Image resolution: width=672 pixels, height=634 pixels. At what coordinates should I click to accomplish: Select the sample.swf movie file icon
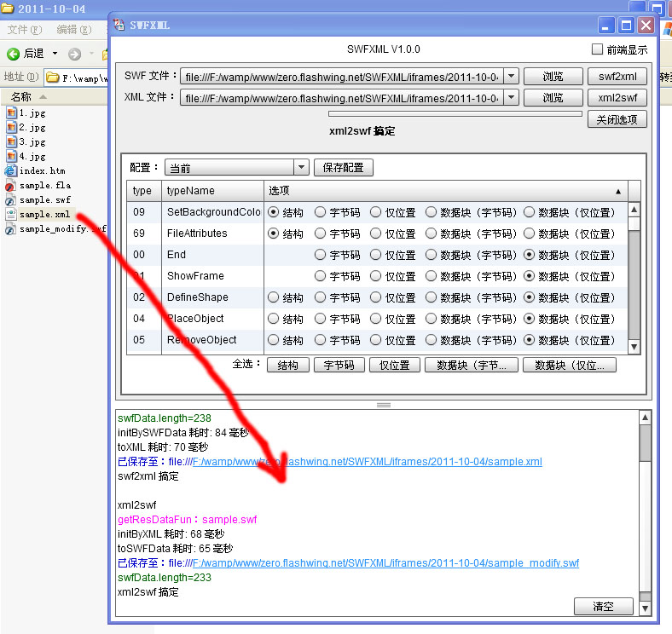(x=11, y=200)
